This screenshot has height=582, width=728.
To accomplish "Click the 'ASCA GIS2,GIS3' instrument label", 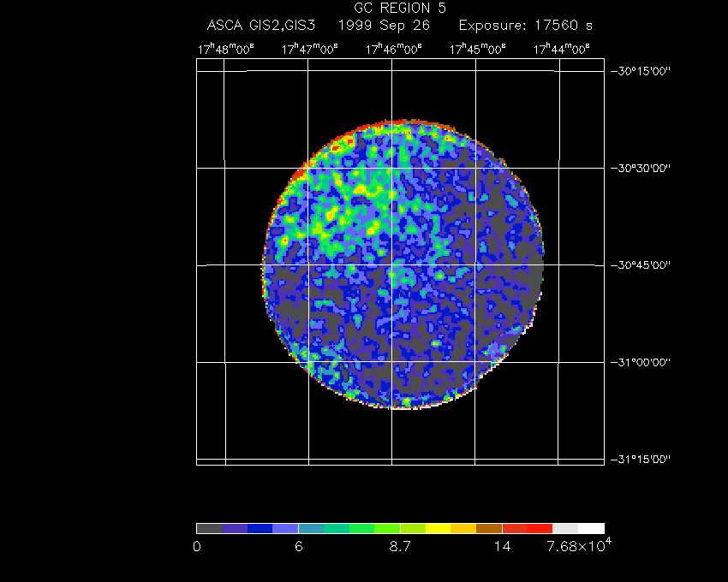I will tap(261, 26).
